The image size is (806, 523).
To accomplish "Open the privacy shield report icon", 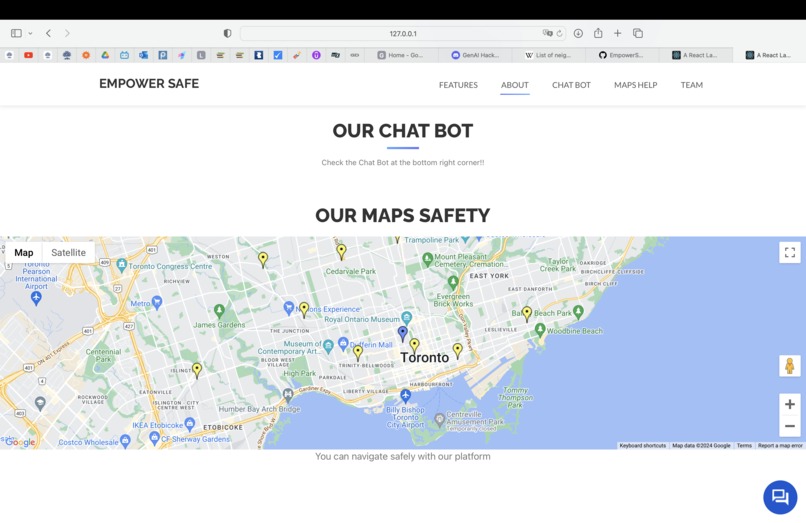I will click(227, 33).
